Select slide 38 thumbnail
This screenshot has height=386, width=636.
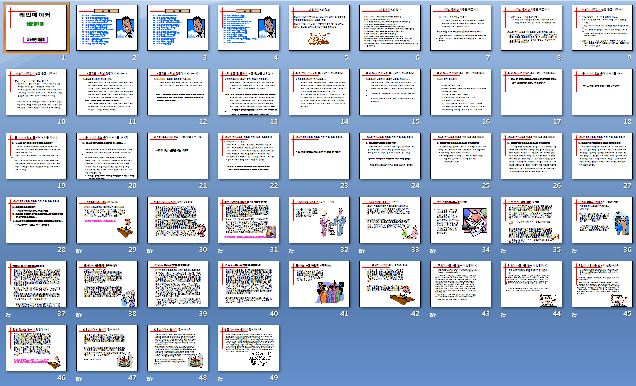(107, 284)
